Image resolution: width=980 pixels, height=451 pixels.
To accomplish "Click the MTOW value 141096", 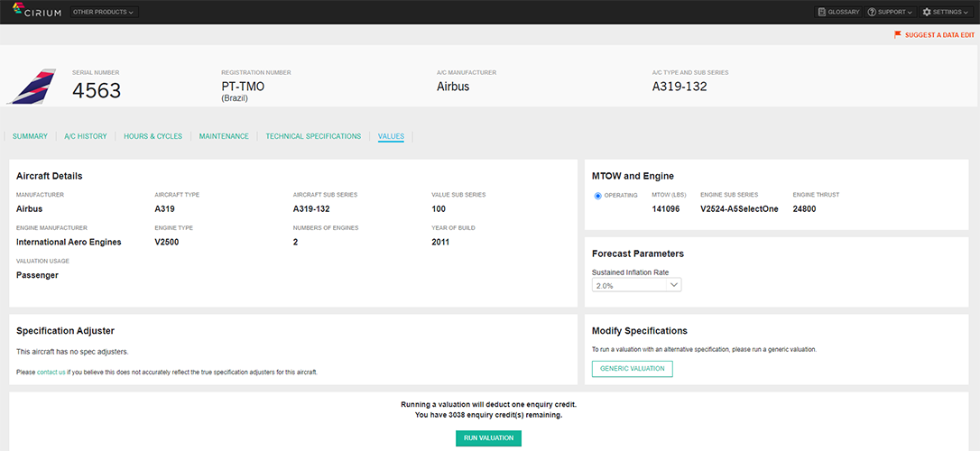I will coord(666,209).
